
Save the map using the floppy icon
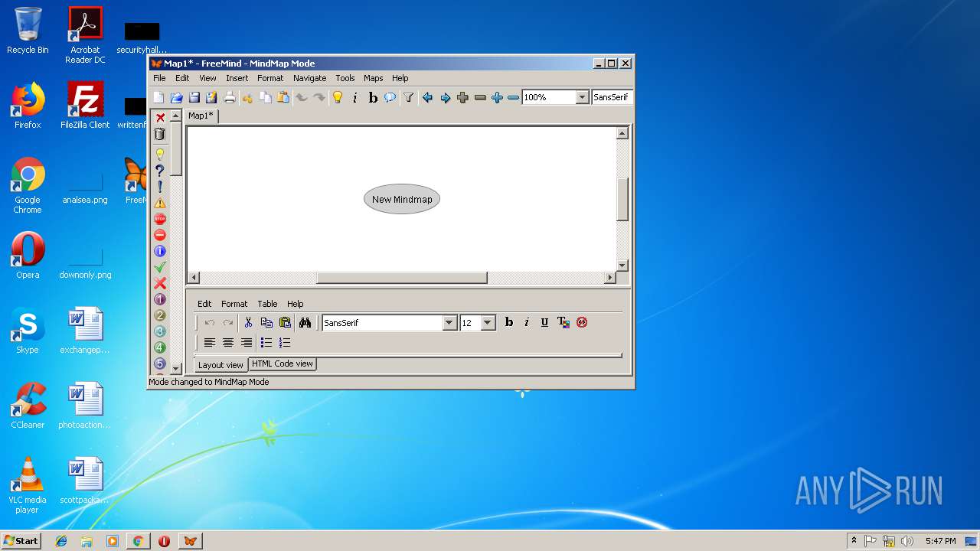[x=194, y=97]
